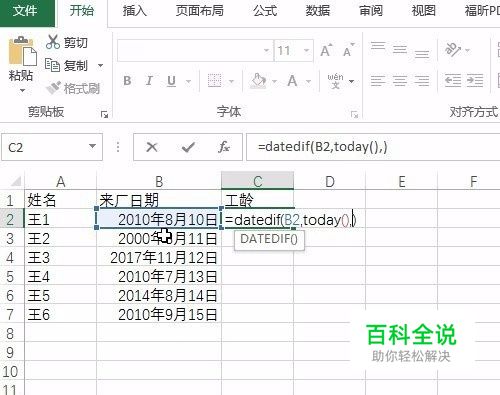The image size is (500, 395).
Task: Select column B header
Action: (x=159, y=182)
